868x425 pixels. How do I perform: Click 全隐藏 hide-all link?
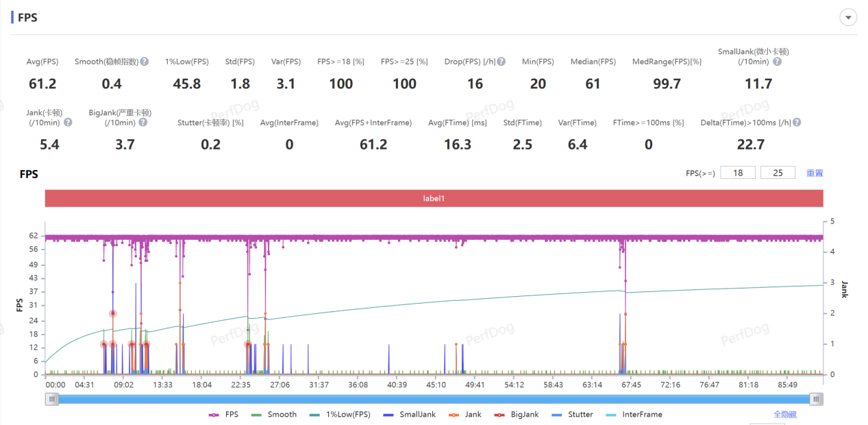[784, 414]
